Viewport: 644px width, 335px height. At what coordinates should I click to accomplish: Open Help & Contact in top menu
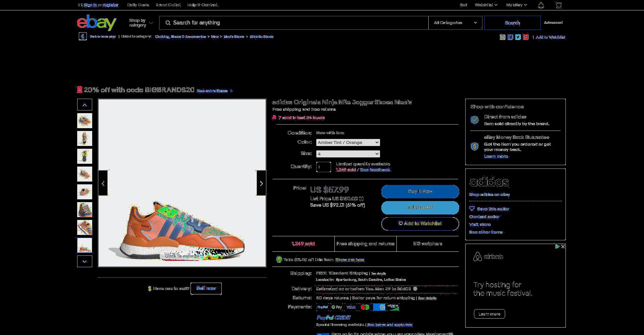[203, 5]
